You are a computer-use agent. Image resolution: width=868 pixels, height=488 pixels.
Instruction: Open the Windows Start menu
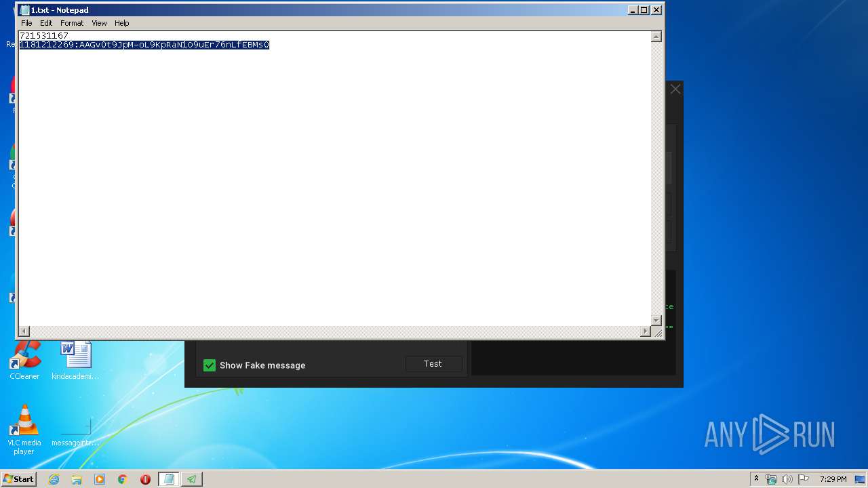coord(19,479)
